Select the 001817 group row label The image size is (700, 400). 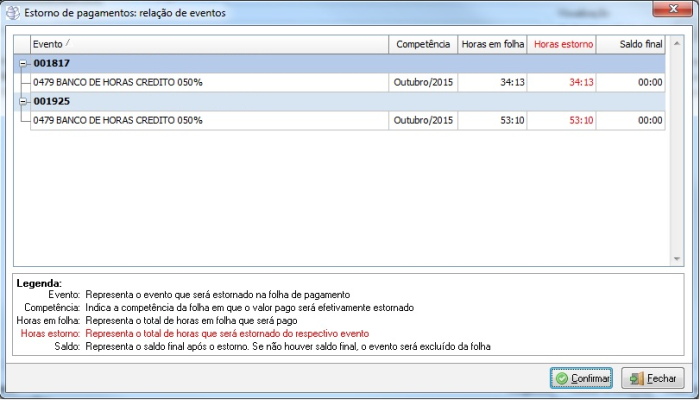(x=51, y=63)
